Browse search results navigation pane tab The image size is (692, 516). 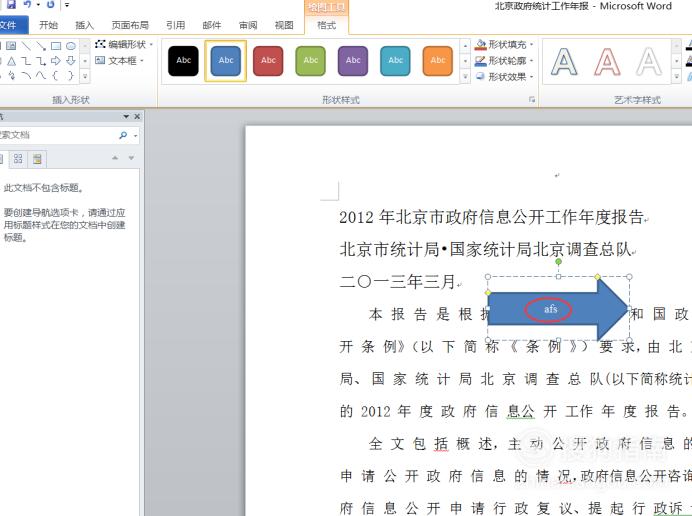[37, 159]
